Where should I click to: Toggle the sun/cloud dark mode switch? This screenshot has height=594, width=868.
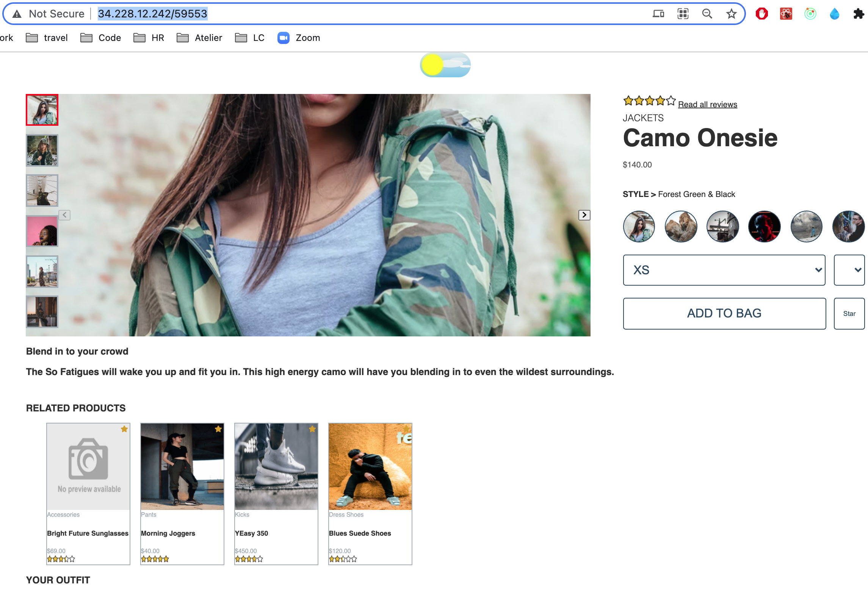click(445, 65)
